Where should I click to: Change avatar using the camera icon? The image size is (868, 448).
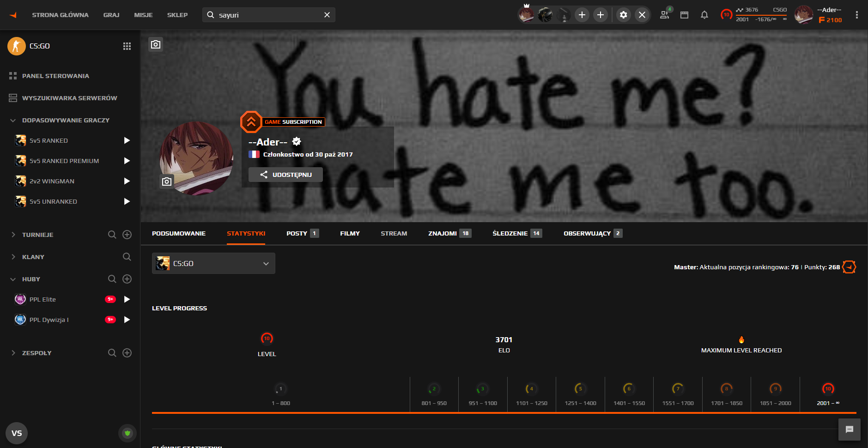pyautogui.click(x=167, y=182)
